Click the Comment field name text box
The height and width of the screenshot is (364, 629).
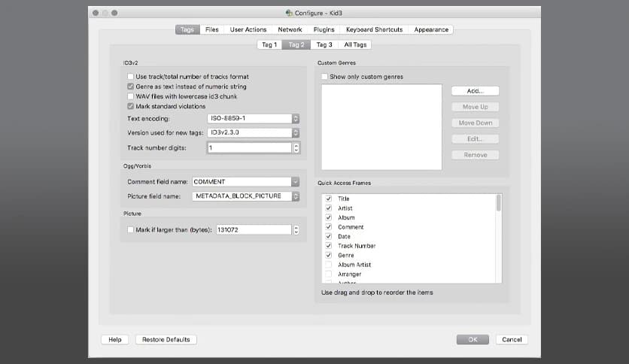pyautogui.click(x=242, y=181)
